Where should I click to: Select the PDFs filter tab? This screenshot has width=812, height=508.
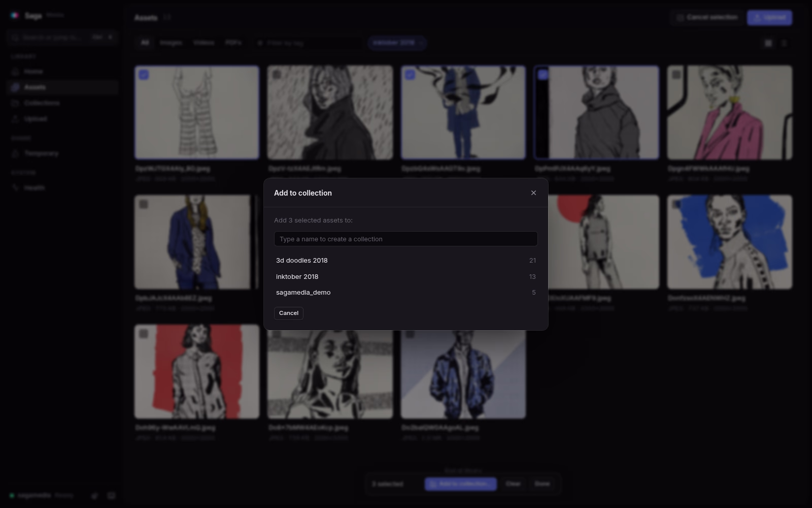233,43
